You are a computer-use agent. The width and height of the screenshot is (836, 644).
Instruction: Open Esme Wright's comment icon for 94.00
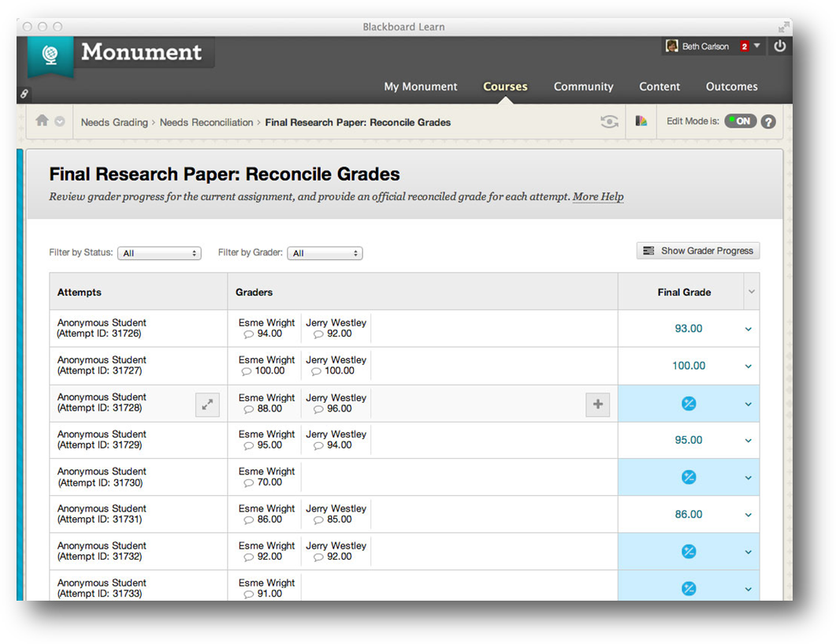(248, 334)
